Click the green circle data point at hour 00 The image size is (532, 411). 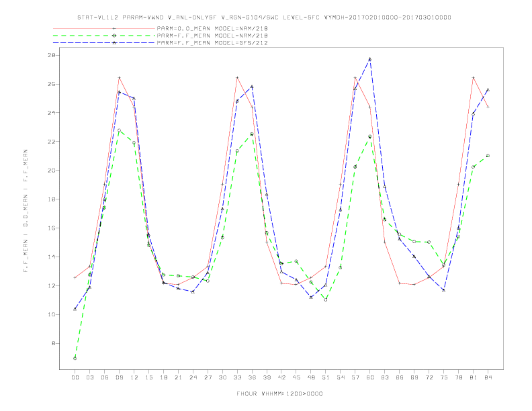(75, 358)
